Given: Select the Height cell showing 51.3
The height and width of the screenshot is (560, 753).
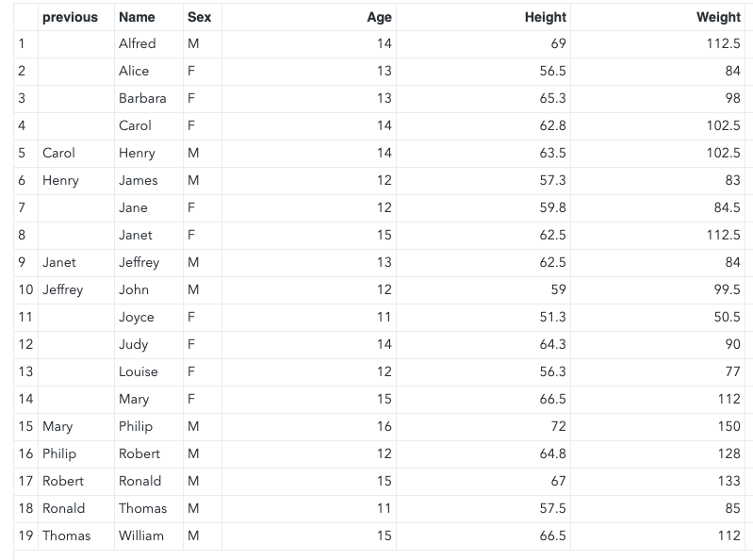Looking at the screenshot, I should [x=552, y=317].
